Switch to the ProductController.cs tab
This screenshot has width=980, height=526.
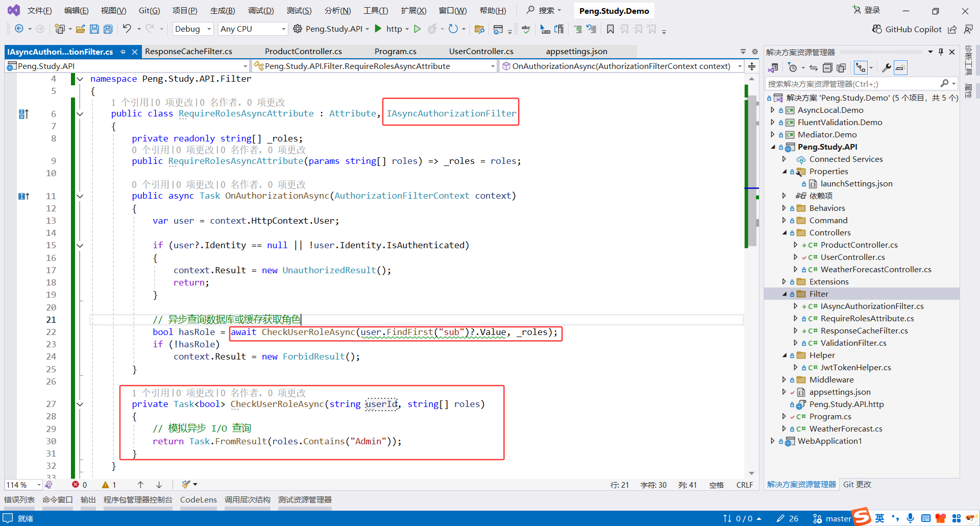[x=303, y=52]
